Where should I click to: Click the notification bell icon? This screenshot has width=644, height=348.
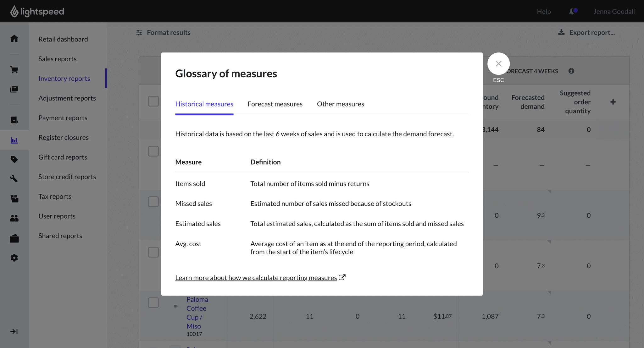click(572, 12)
